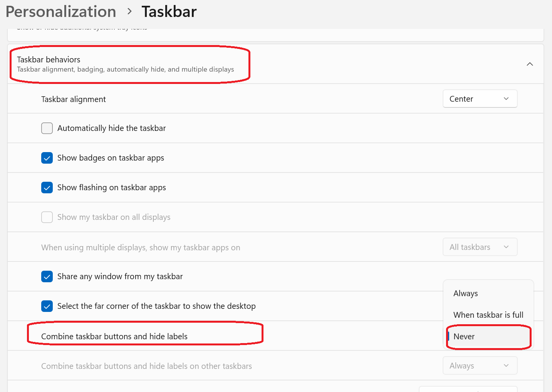Open the Center alignment dropdown
The height and width of the screenshot is (392, 552).
[480, 99]
